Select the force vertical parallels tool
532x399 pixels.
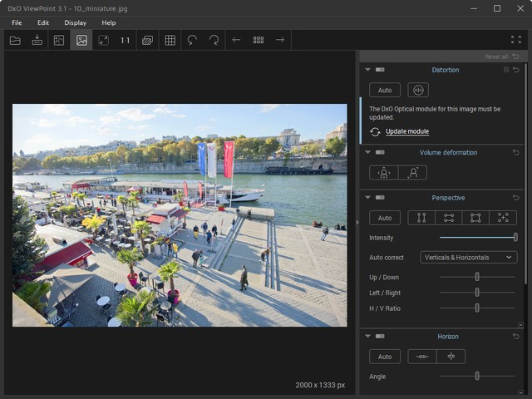421,218
